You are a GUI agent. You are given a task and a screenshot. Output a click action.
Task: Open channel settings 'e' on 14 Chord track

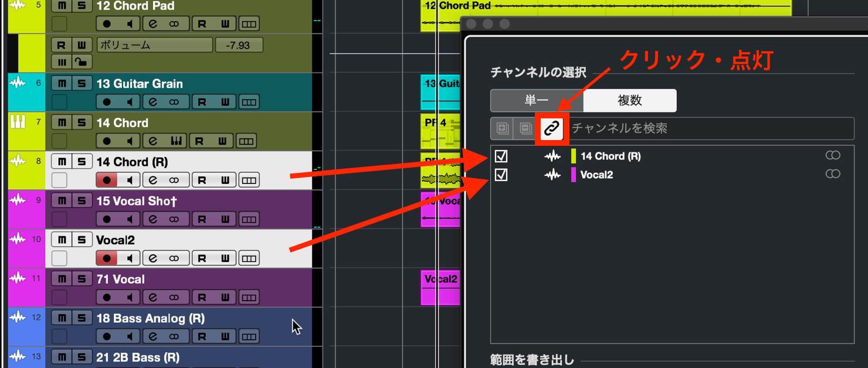(154, 141)
